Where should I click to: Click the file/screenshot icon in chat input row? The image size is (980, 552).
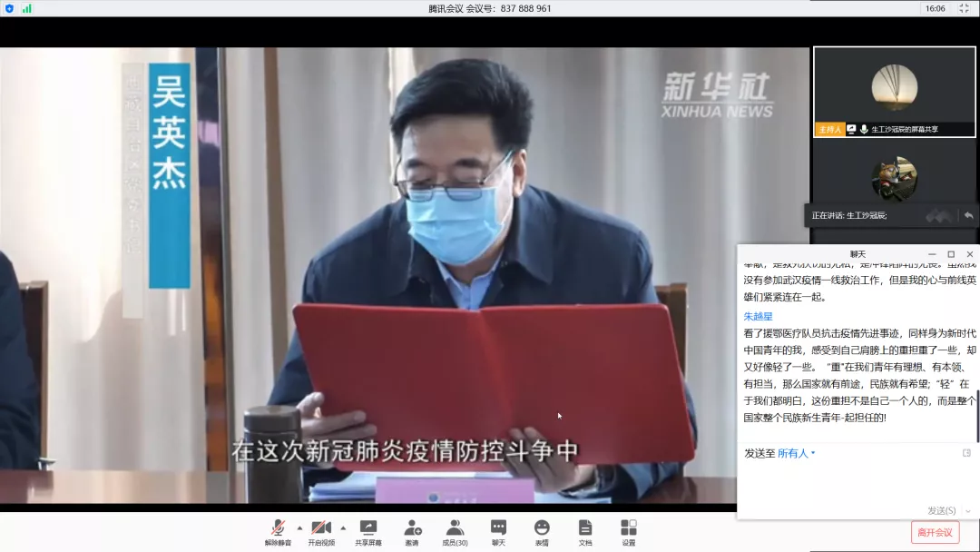(x=967, y=453)
